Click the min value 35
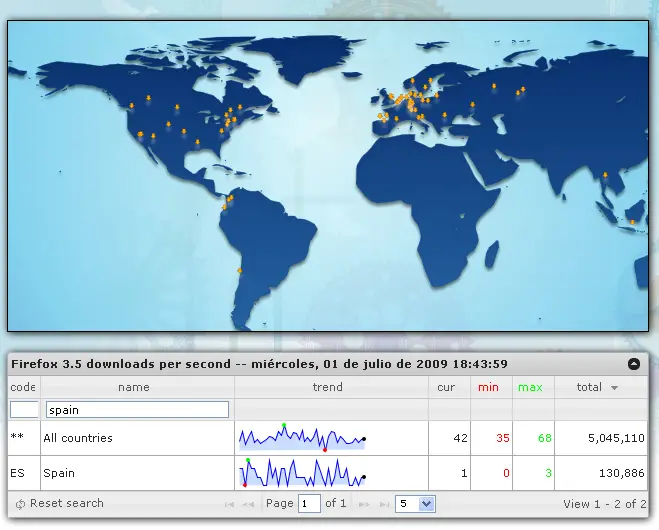 click(503, 438)
